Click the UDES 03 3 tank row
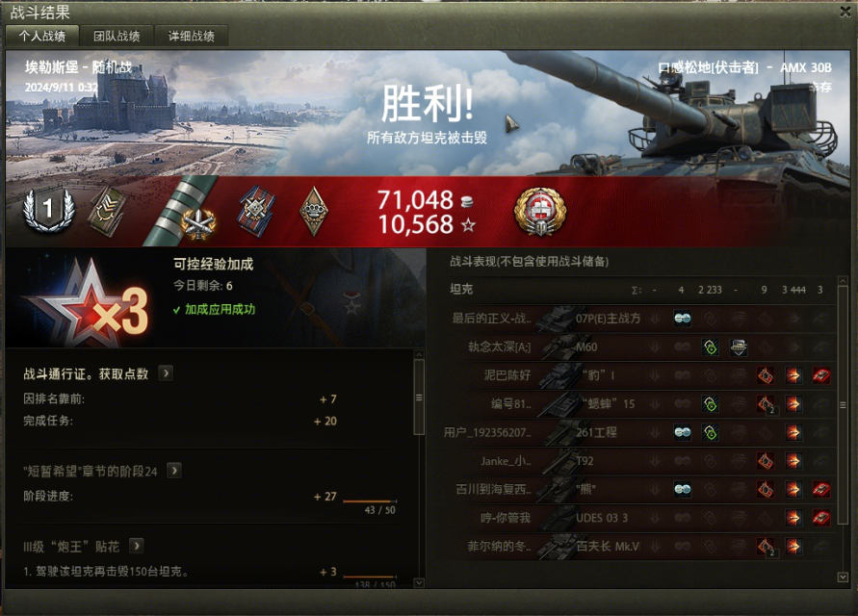The width and height of the screenshot is (858, 616). (640, 518)
